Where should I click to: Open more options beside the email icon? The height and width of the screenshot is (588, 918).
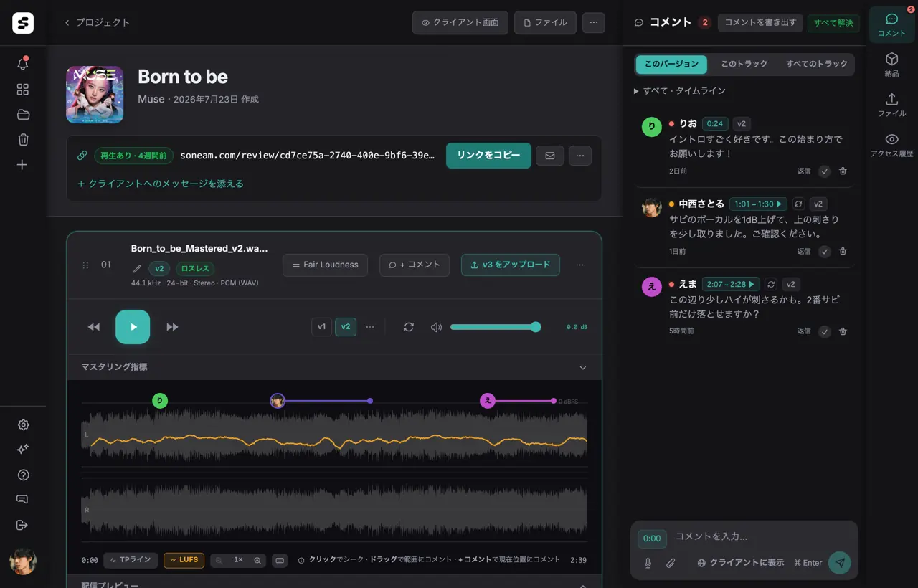pyautogui.click(x=580, y=155)
